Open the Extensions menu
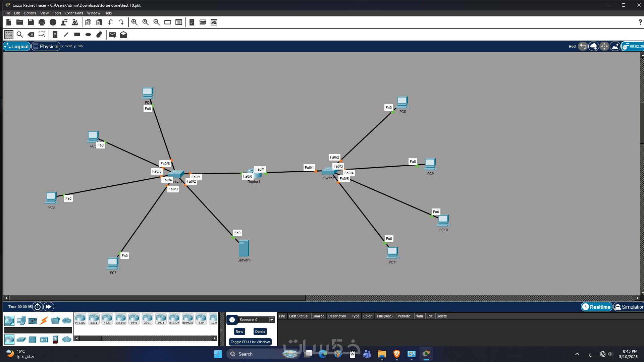 pyautogui.click(x=74, y=13)
